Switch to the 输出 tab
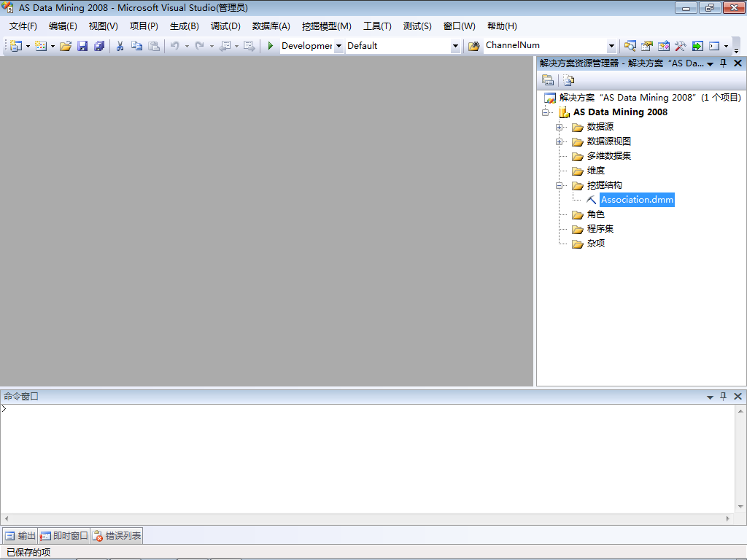The height and width of the screenshot is (560, 747). pos(20,536)
